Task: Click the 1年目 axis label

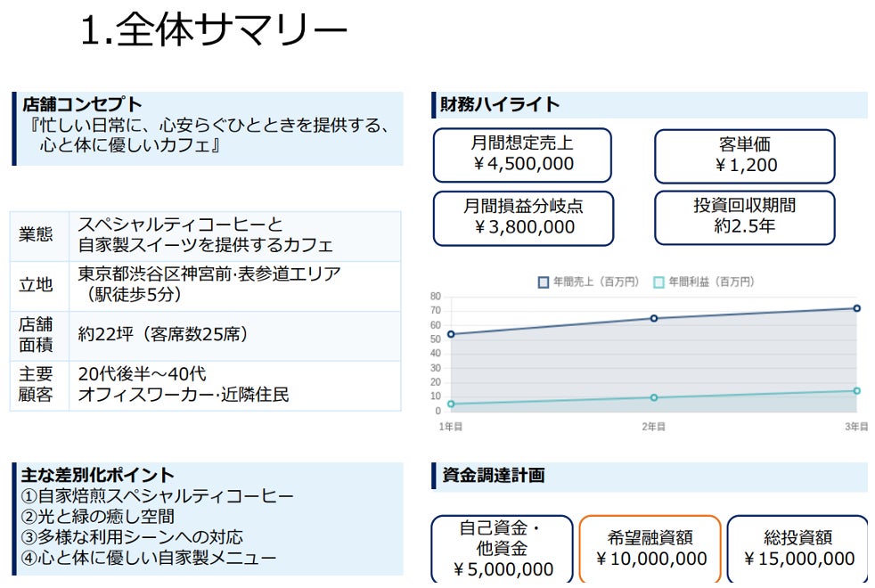Action: (449, 427)
